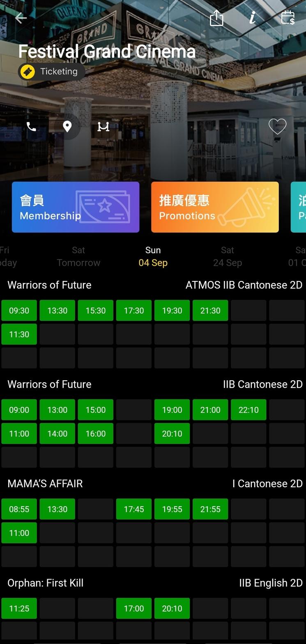Open the Membership banner
The height and width of the screenshot is (644, 306).
(76, 207)
